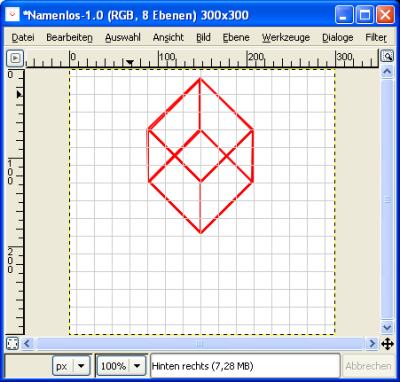Click the horizontal scrollbar left arrow
The image size is (400, 382).
(x=27, y=343)
